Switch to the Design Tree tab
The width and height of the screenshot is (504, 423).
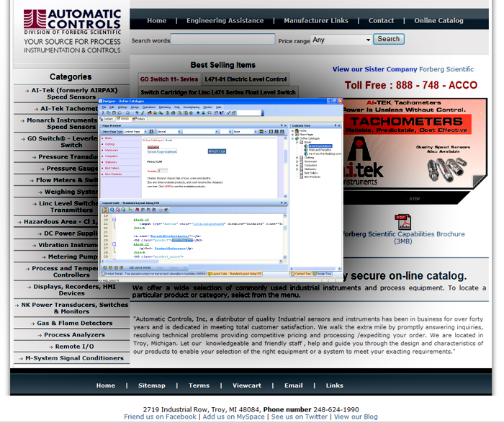[323, 274]
